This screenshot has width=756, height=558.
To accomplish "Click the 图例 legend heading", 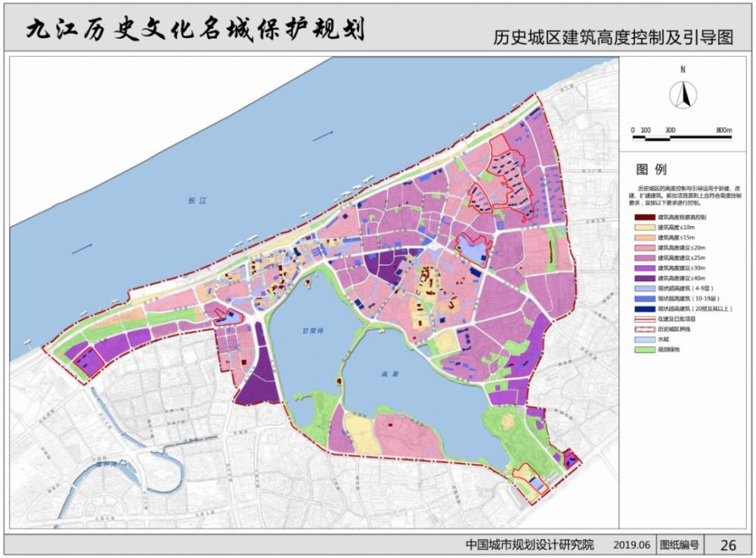I will coord(652,169).
